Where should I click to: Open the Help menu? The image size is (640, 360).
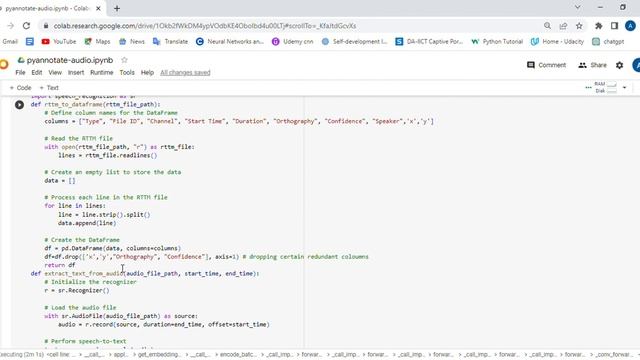[147, 73]
